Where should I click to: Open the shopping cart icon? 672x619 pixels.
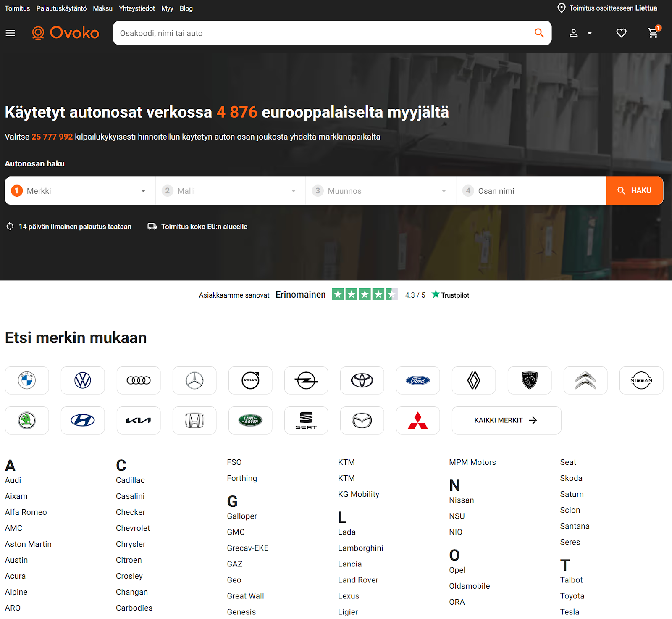pyautogui.click(x=654, y=32)
